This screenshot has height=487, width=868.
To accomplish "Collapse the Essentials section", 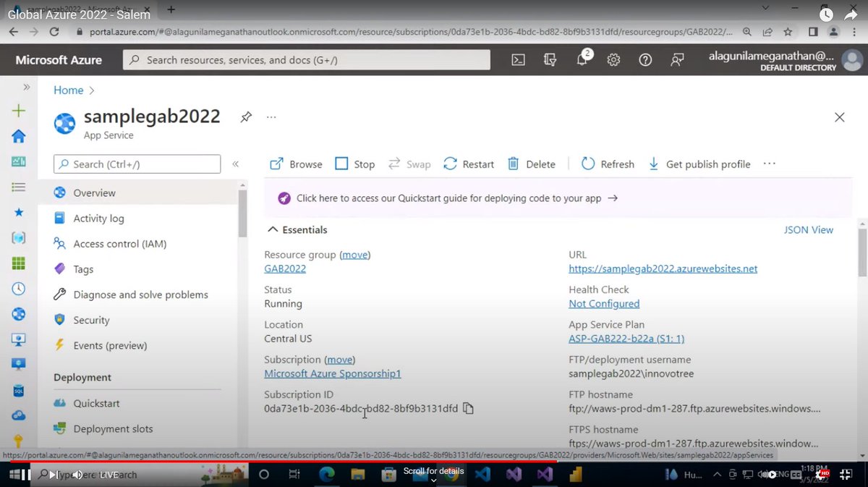I will click(297, 230).
